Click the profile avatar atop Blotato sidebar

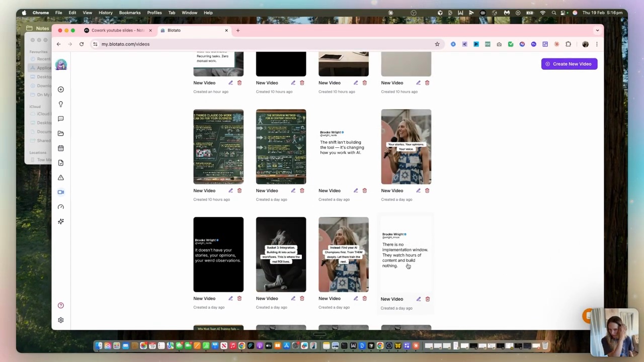[61, 64]
